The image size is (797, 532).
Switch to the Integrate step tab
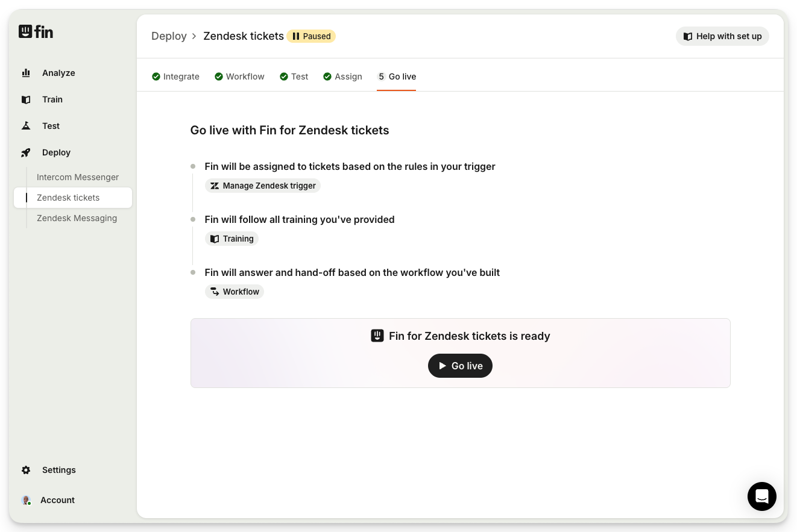[175, 77]
